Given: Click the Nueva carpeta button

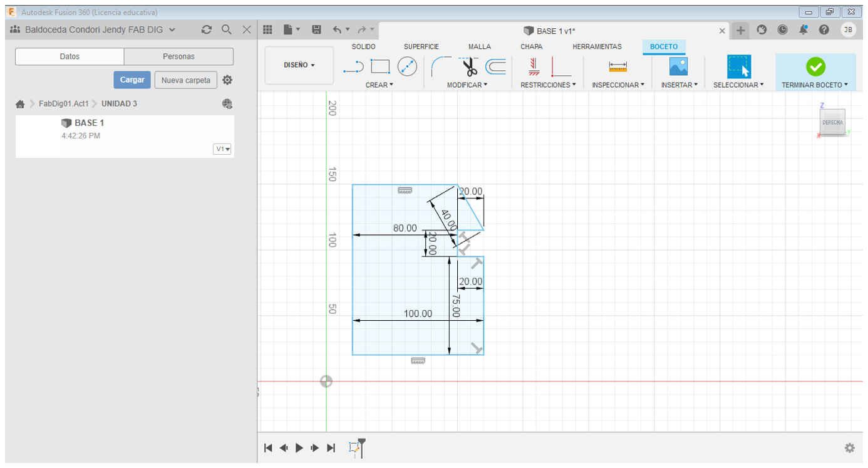Looking at the screenshot, I should [x=186, y=80].
